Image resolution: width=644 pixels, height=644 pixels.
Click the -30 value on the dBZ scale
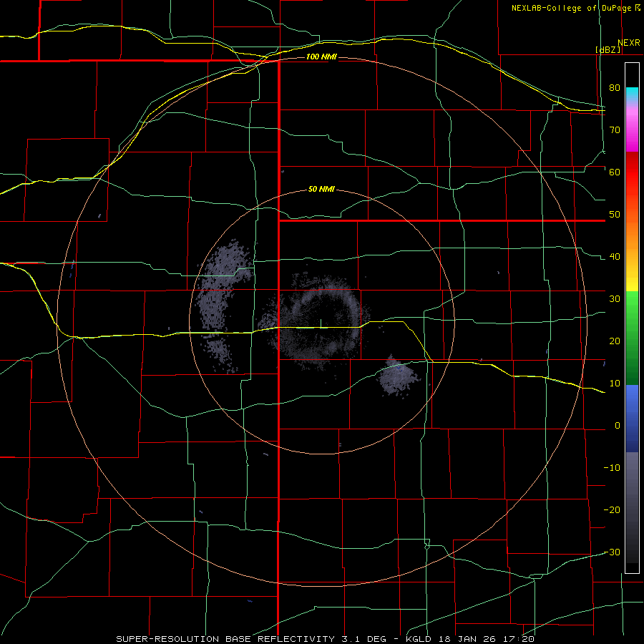pos(612,552)
